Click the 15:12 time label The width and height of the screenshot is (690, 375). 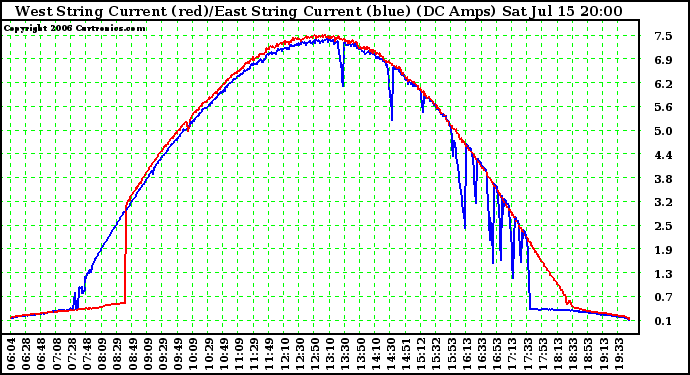(422, 354)
